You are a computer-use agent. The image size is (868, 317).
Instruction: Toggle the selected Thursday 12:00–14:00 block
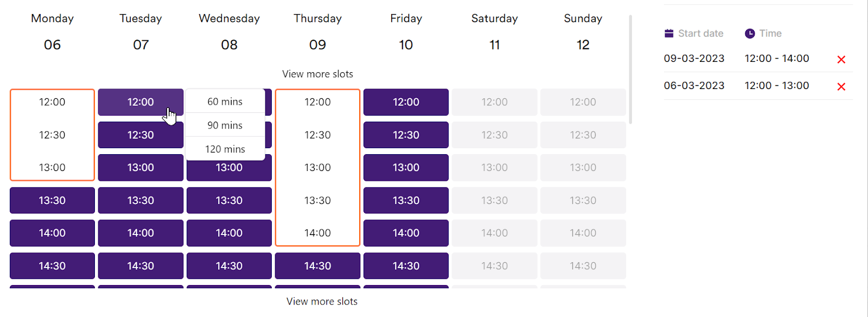click(317, 167)
